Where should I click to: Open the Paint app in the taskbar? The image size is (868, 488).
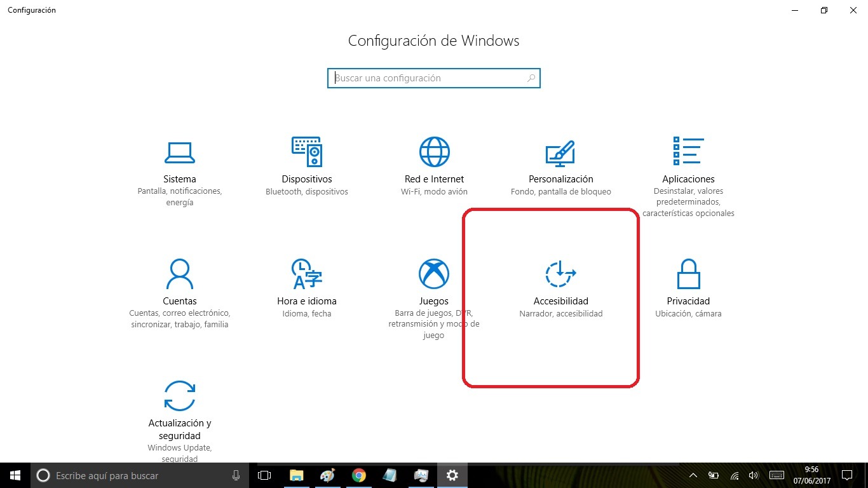click(x=327, y=475)
